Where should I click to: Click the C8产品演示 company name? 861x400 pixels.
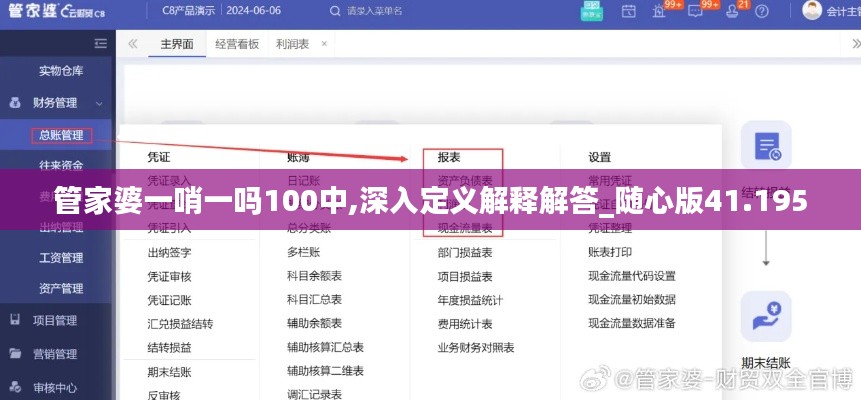click(188, 10)
